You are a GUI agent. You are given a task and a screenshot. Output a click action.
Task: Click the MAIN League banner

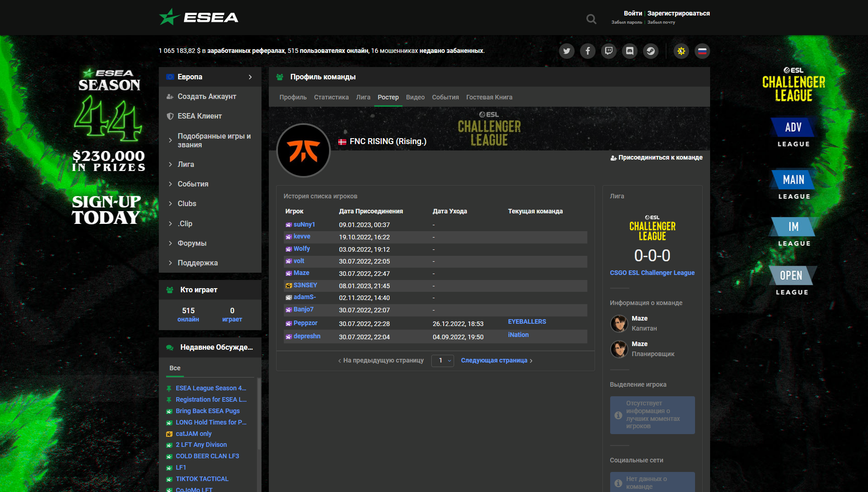(794, 185)
